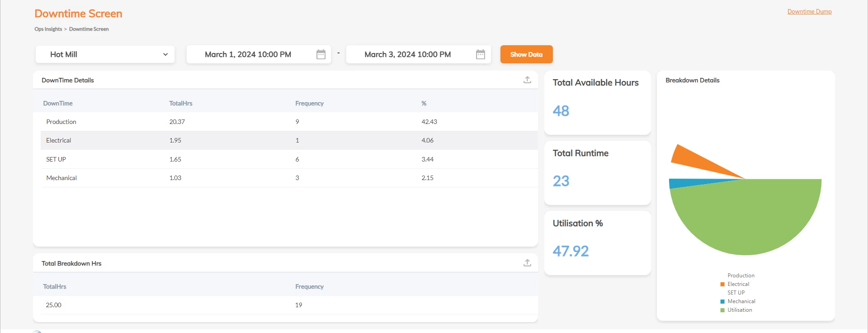This screenshot has width=868, height=333.
Task: Click the Breakdown Details title
Action: click(693, 80)
